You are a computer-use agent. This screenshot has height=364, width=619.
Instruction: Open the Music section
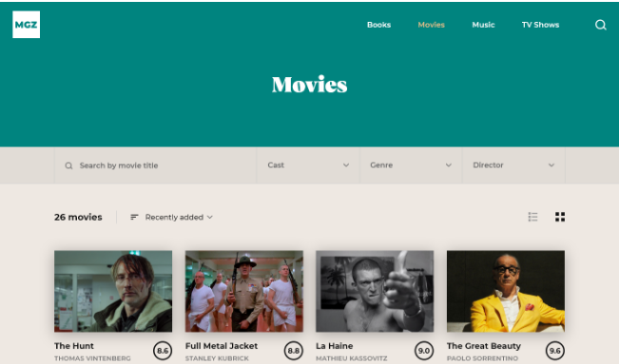[483, 25]
